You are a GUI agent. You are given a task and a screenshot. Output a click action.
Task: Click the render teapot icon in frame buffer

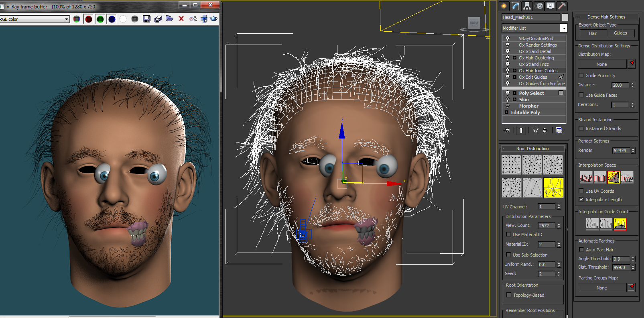click(x=214, y=19)
